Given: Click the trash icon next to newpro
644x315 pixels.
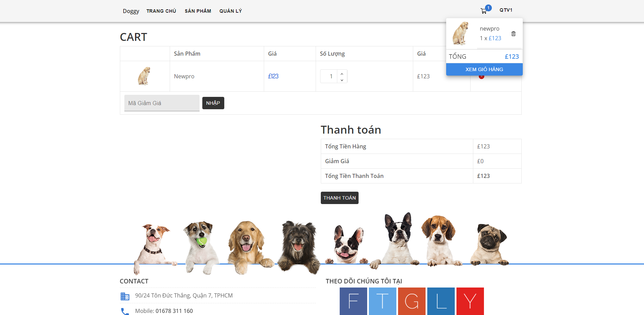Looking at the screenshot, I should point(513,34).
